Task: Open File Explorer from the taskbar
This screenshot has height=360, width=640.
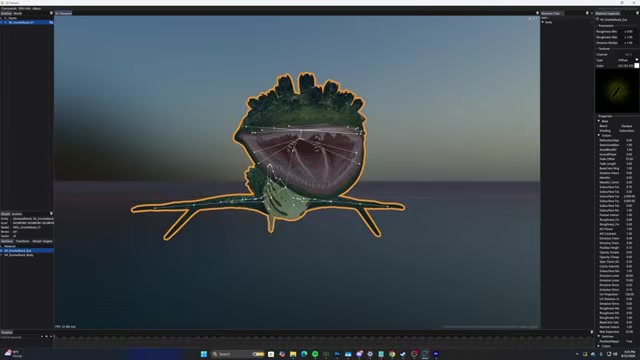Action: pos(293,354)
